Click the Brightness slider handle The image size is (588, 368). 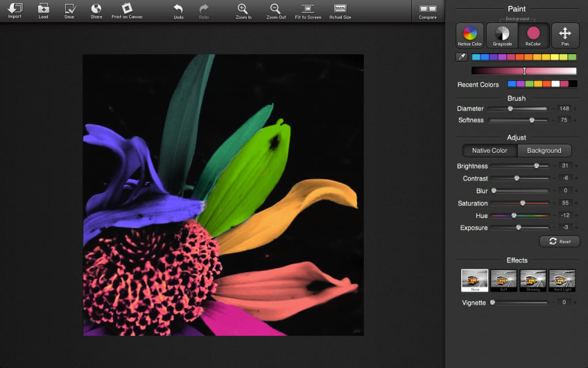tap(537, 166)
